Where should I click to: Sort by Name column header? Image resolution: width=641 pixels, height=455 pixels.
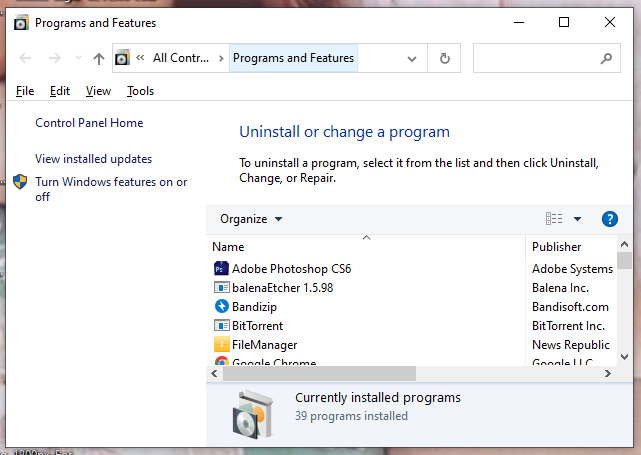click(x=366, y=247)
